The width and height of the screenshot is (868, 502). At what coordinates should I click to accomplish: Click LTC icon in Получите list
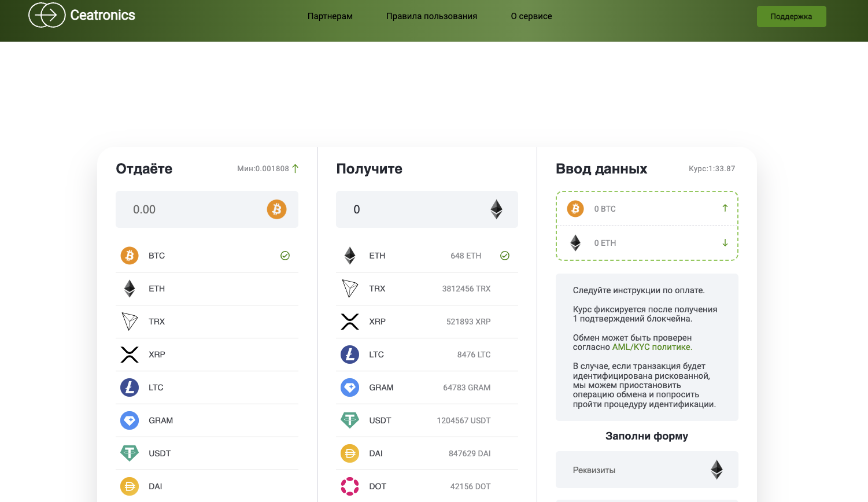[350, 355]
